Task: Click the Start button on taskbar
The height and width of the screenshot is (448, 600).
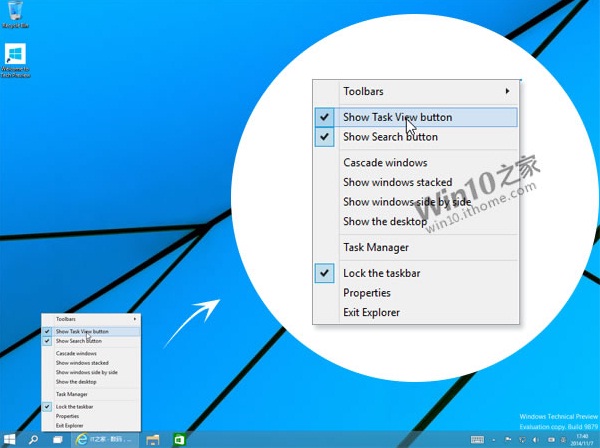Action: tap(9, 440)
